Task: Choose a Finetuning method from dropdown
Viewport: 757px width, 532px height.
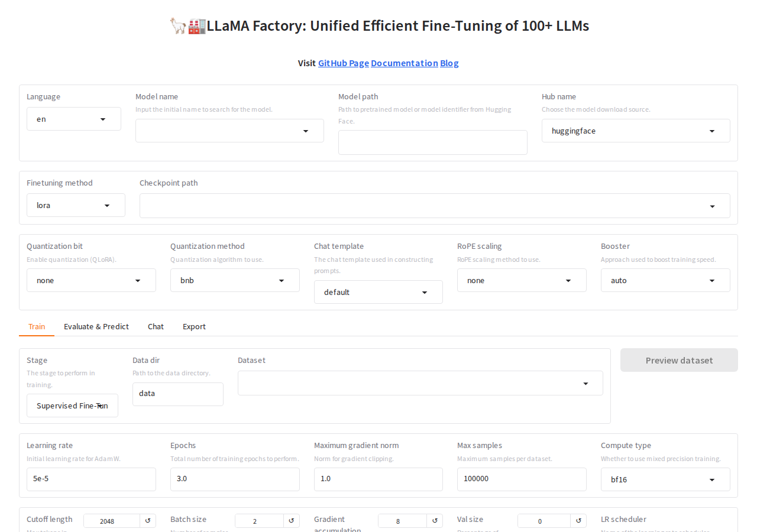Action: click(76, 205)
